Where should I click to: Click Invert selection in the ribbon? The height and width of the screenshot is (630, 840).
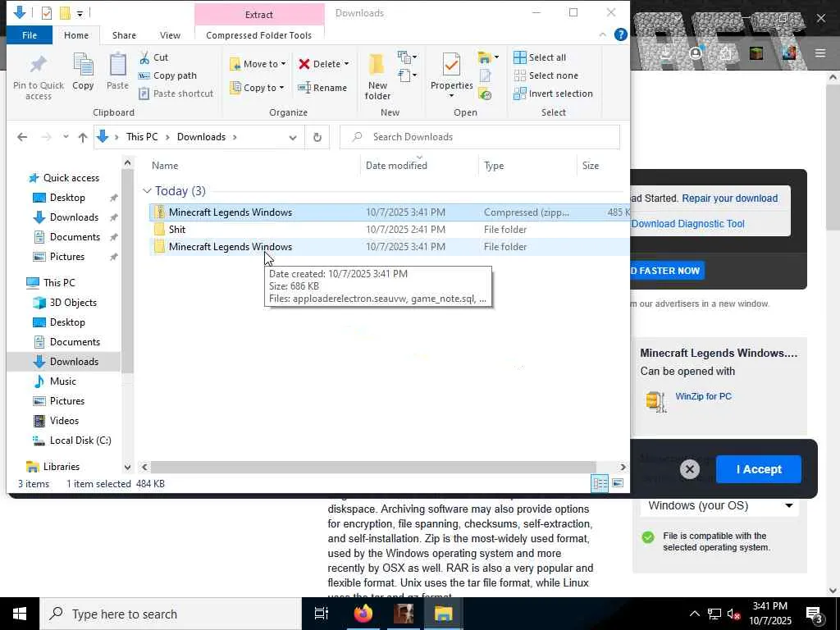[x=553, y=94]
